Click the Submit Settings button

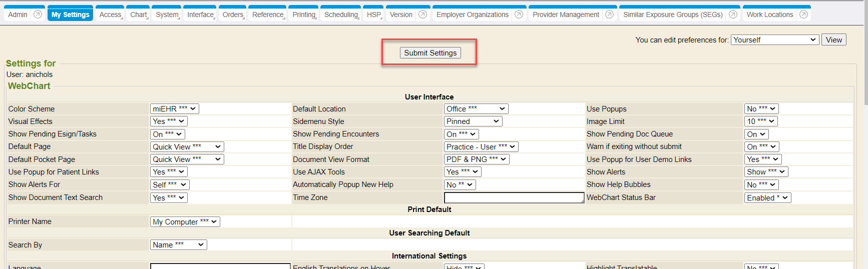tap(430, 53)
